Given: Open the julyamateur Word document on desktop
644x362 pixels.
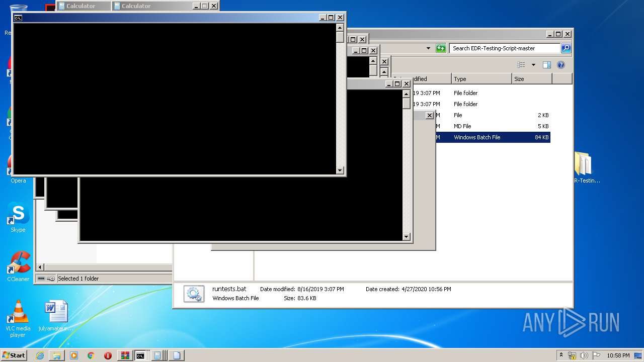Looking at the screenshot, I should click(56, 316).
